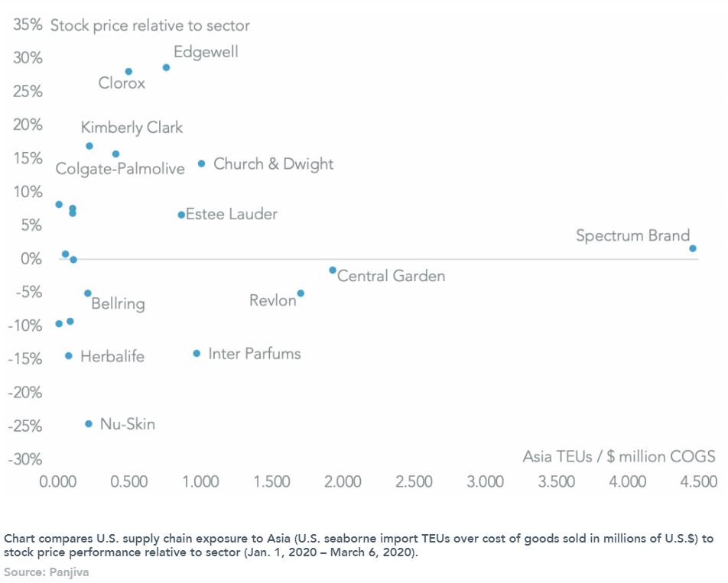Screen dimensions: 728x583
Task: Click the 'Stock price relative to sector' axis title
Action: (x=150, y=26)
